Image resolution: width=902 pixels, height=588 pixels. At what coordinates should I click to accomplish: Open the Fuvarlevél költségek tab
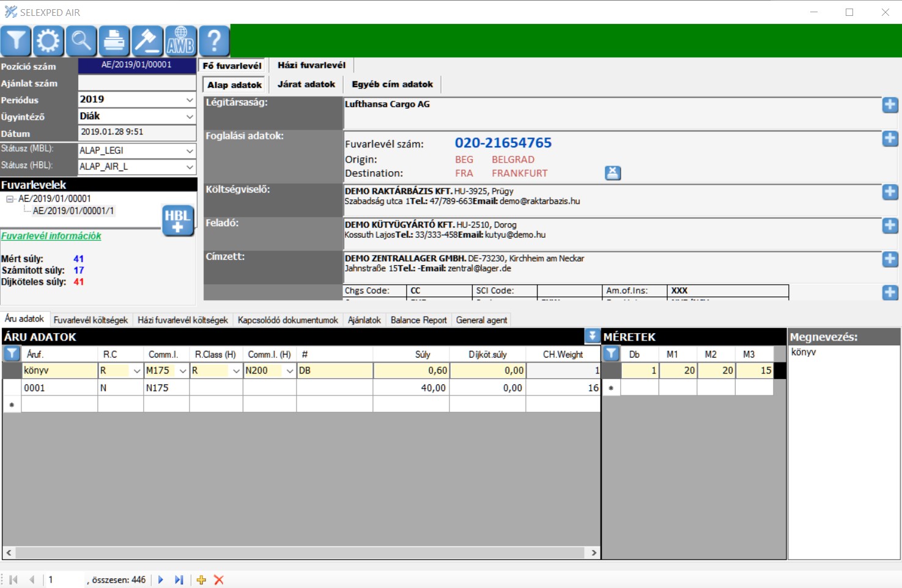(x=91, y=320)
